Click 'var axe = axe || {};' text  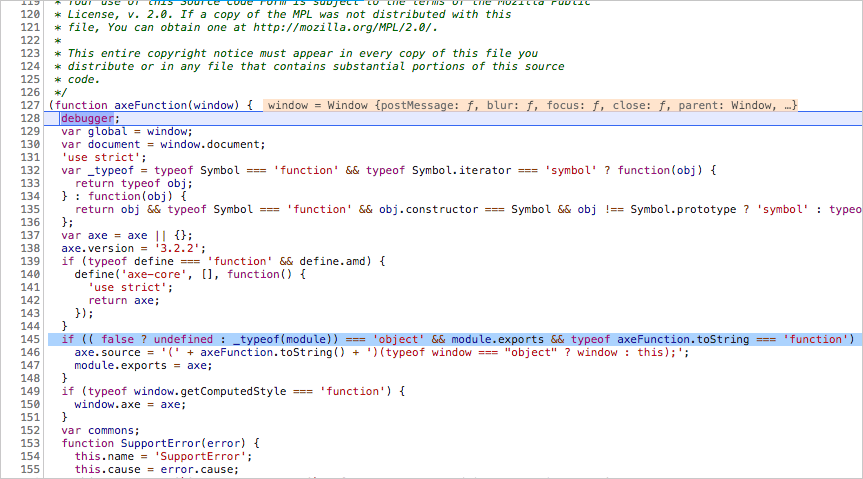127,236
